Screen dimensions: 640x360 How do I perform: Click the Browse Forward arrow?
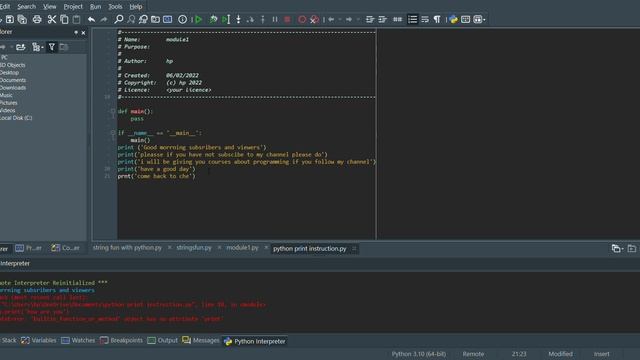point(349,19)
